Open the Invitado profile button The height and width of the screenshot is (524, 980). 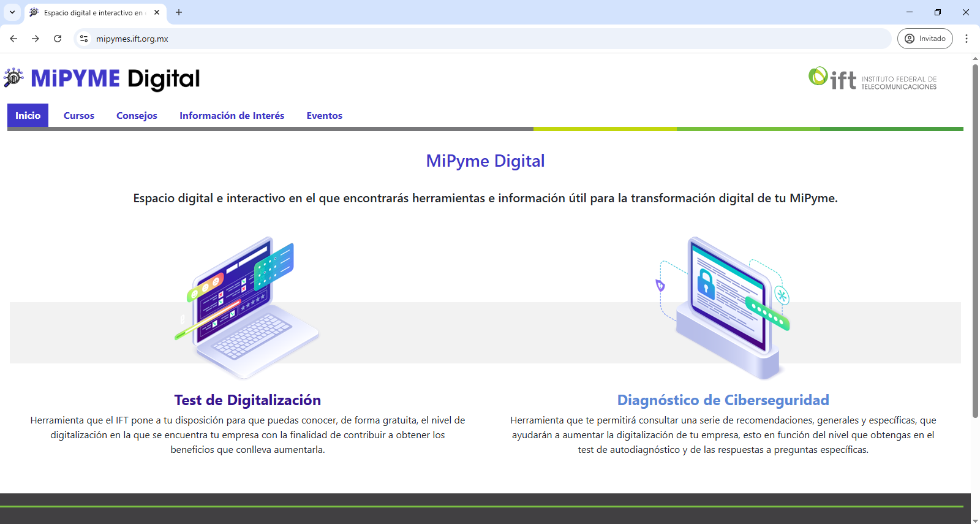coord(925,39)
